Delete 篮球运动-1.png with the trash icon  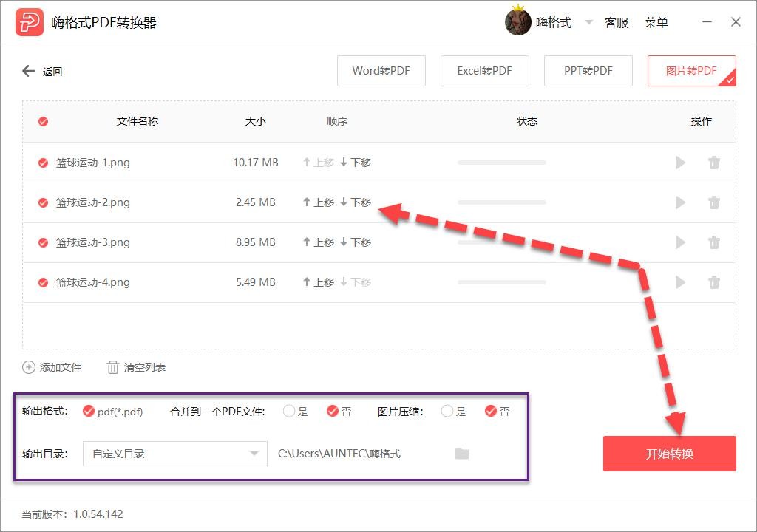coord(714,163)
